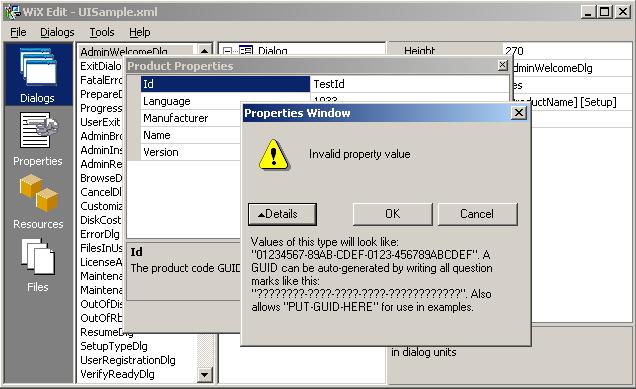Screen dimensions: 636x389
Task: Click the WiX Edit application icon
Action: [12, 11]
